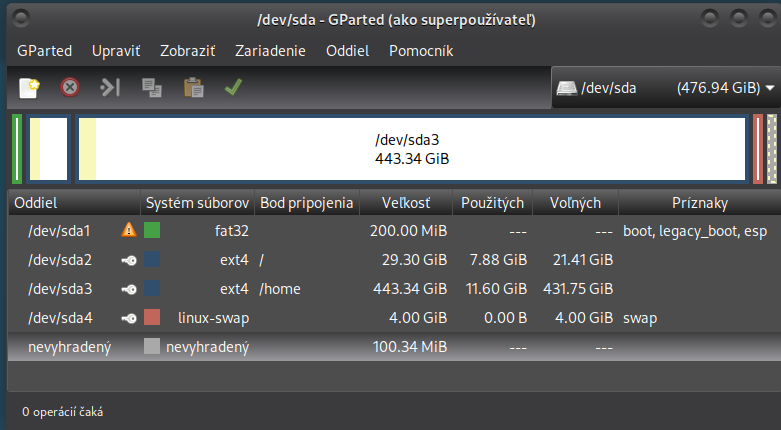Apply all operations with the green checkmark
Screen dimensions: 781x430
pyautogui.click(x=233, y=88)
